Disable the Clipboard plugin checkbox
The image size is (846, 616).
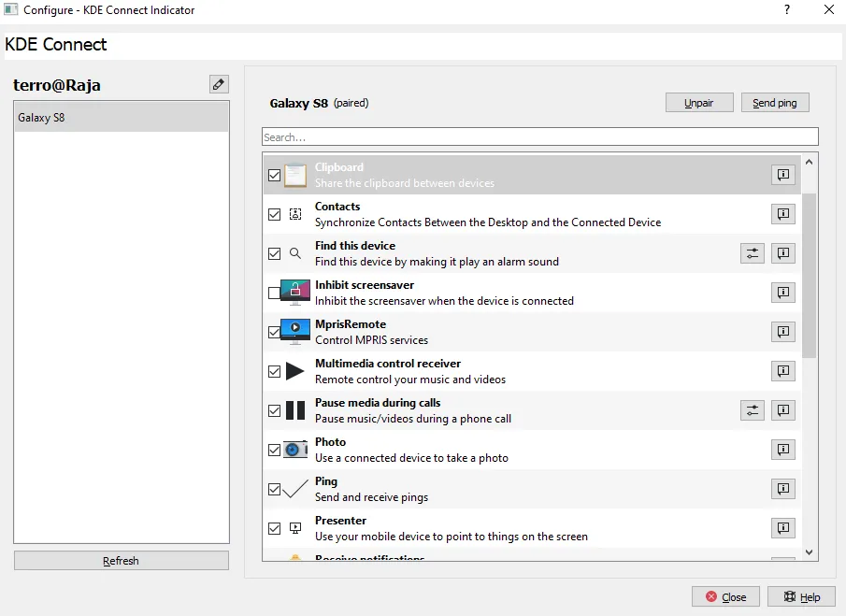click(x=275, y=175)
